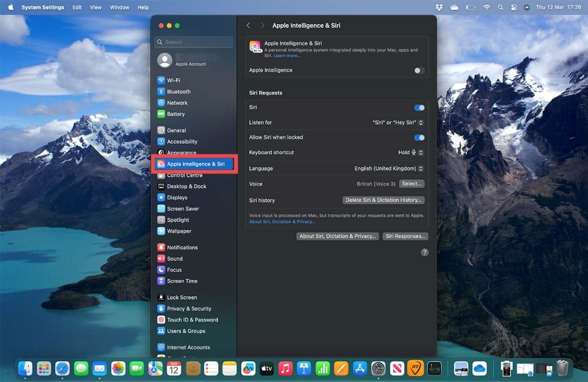Launch Safari from the Dock

[62, 369]
